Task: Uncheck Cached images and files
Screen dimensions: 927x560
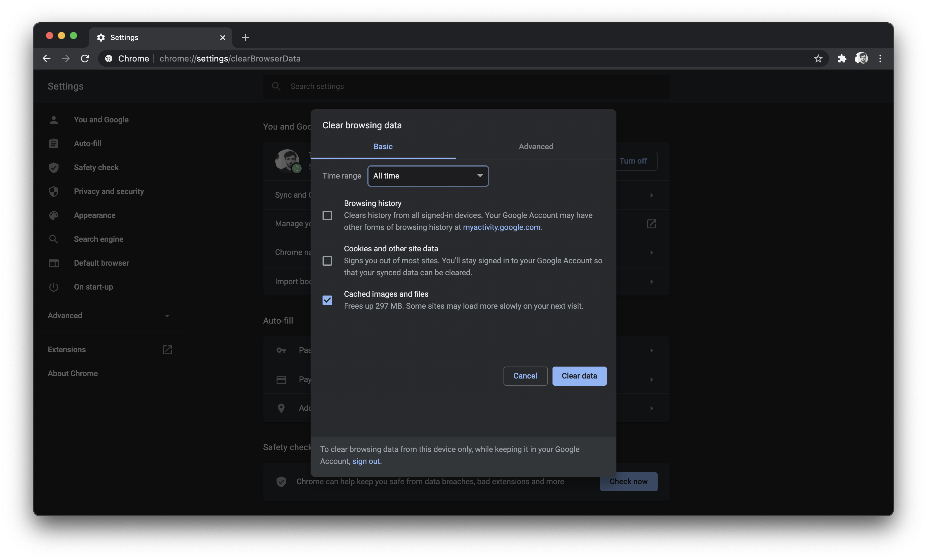Action: 327,300
